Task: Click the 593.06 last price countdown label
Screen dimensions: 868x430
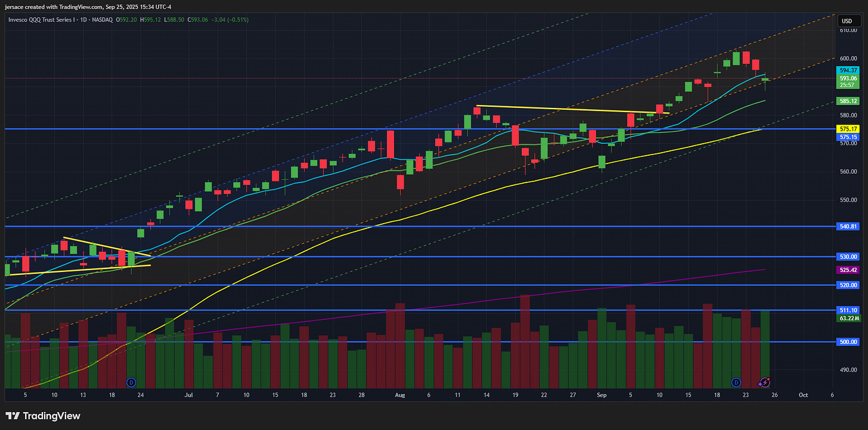Action: pos(848,81)
